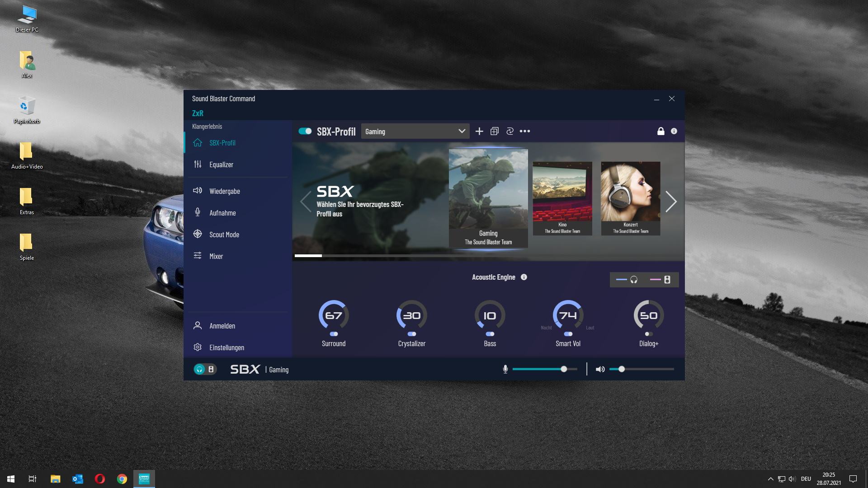Click the Dialog+ dial showing 50
The width and height of the screenshot is (868, 488).
[x=649, y=315]
